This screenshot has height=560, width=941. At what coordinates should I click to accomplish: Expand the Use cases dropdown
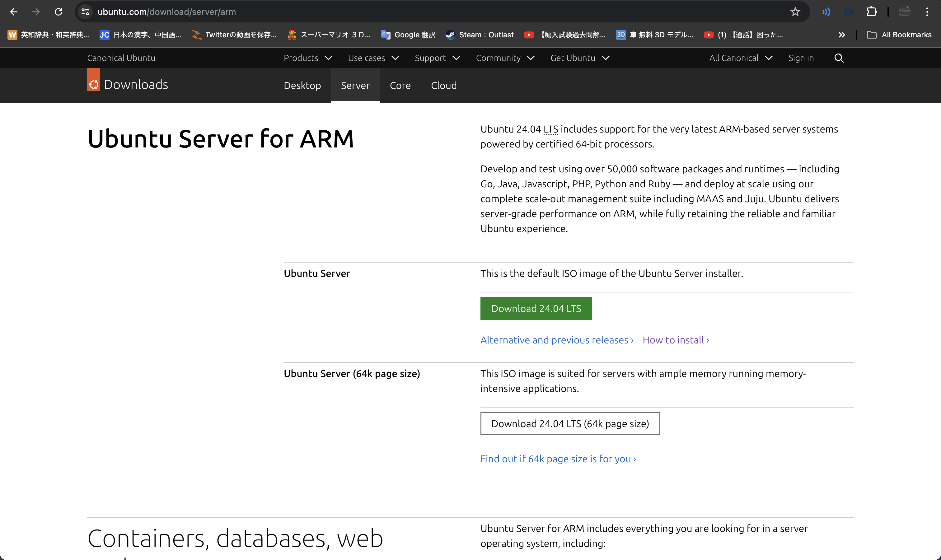[373, 58]
